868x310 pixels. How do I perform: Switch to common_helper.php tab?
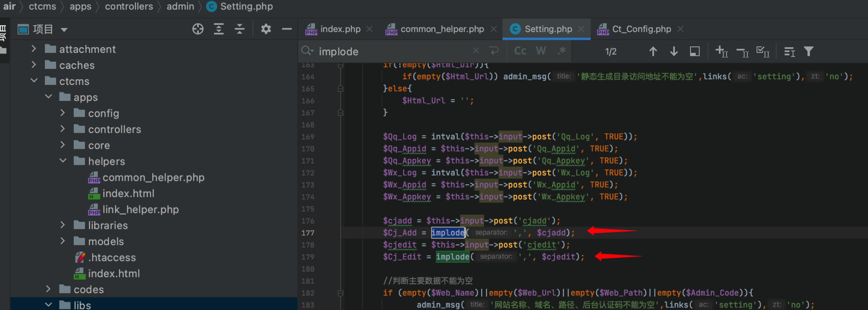pyautogui.click(x=442, y=29)
